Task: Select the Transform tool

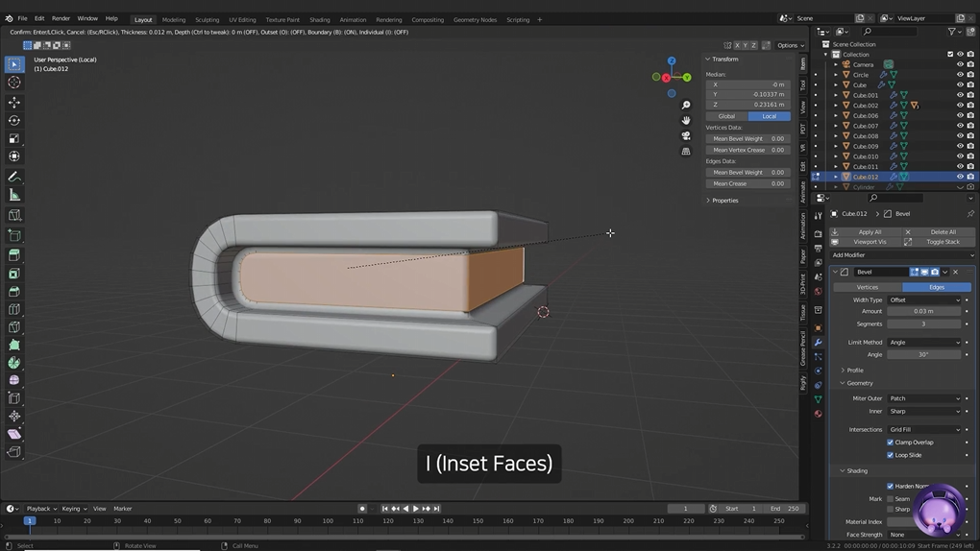Action: coord(14,156)
